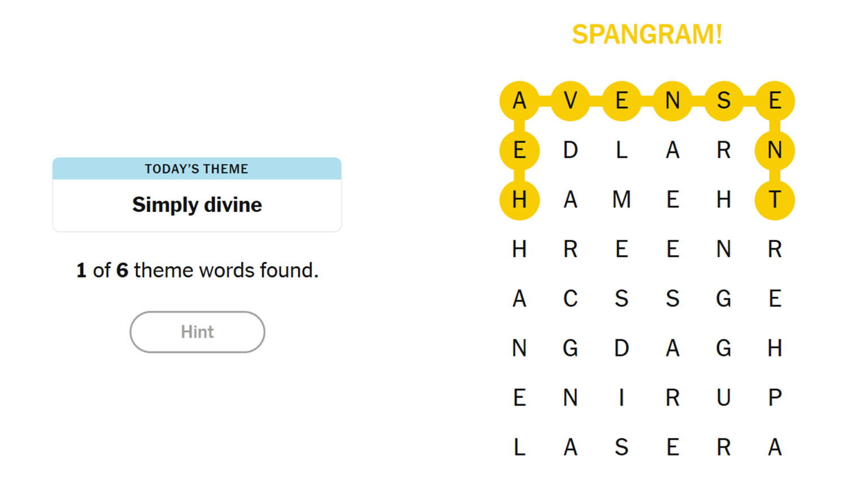The width and height of the screenshot is (868, 488).
Task: Select the D between highlighted E and L
Action: coord(570,150)
